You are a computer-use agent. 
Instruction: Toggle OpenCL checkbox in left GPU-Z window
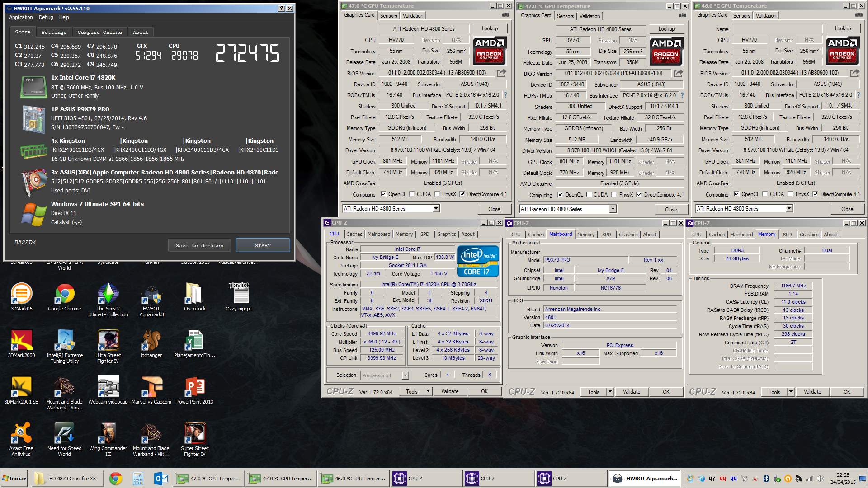point(383,194)
